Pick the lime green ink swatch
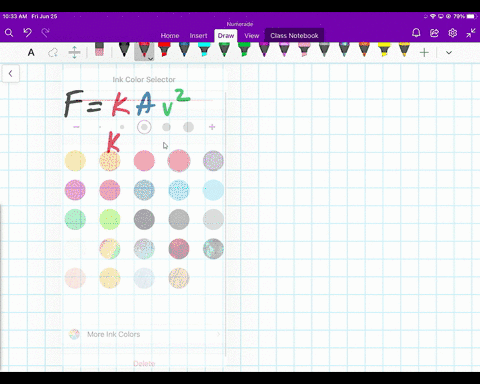Image resolution: width=480 pixels, height=384 pixels. click(110, 219)
